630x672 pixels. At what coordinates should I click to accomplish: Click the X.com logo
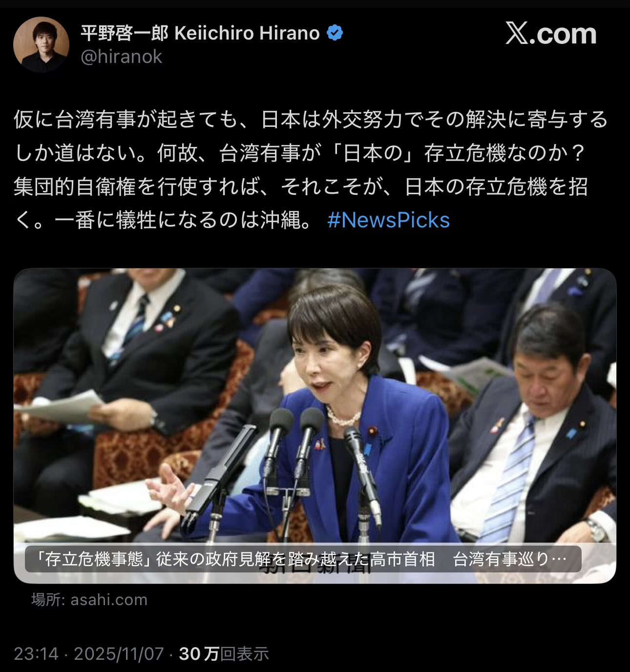551,34
